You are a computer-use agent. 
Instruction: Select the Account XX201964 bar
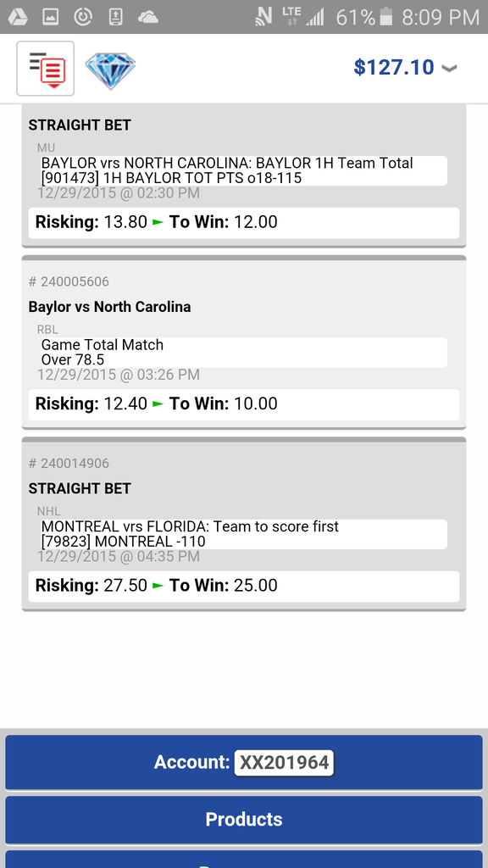pos(244,762)
